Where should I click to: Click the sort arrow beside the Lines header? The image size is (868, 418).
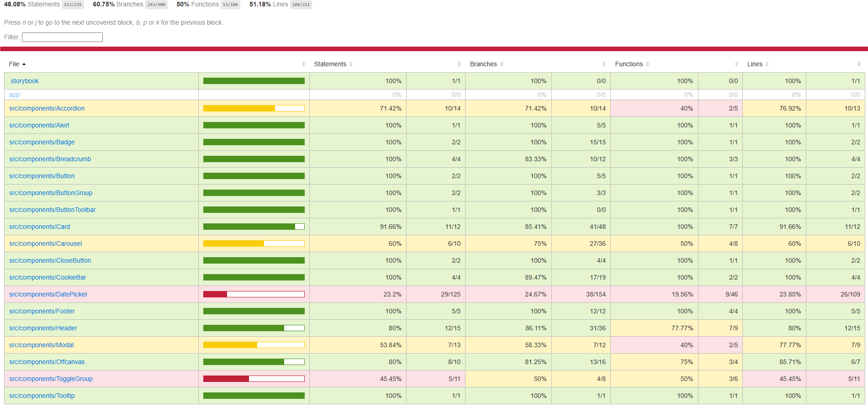tap(767, 64)
